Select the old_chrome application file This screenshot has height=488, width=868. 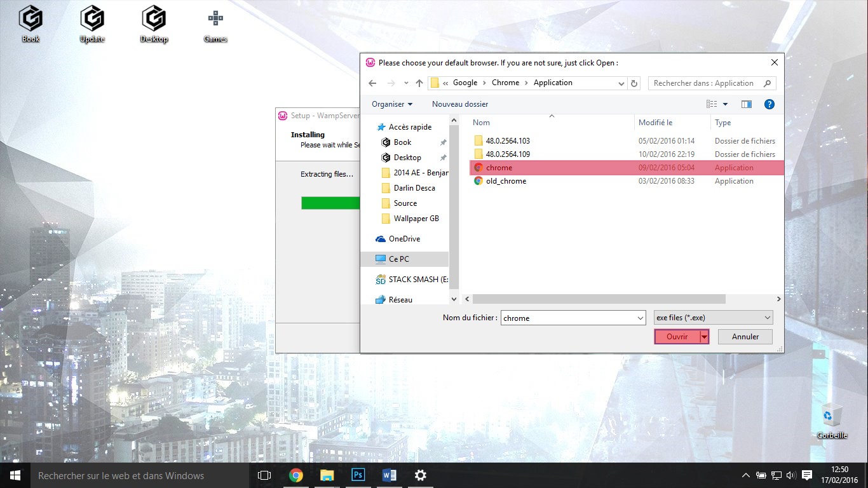pyautogui.click(x=506, y=181)
